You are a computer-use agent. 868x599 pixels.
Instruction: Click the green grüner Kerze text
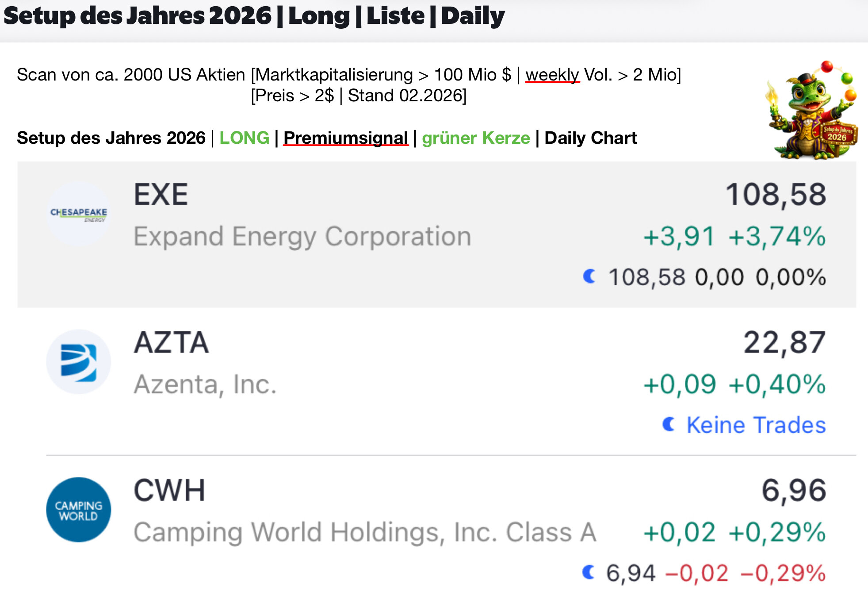[476, 138]
